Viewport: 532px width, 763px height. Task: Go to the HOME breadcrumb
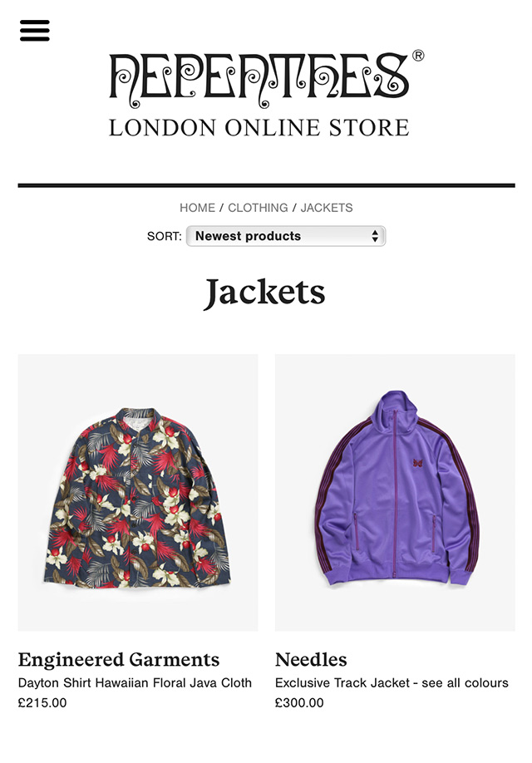tap(197, 208)
